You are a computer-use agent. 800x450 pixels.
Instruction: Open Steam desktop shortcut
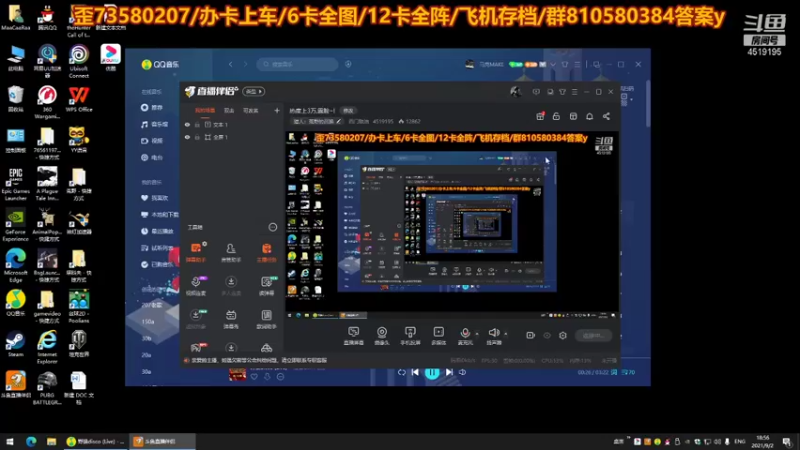point(15,344)
